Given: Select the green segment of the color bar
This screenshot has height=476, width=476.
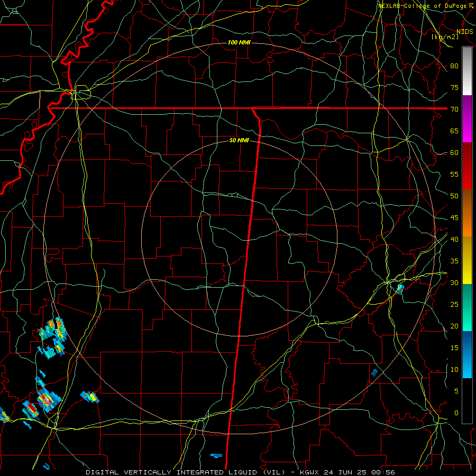Looking at the screenshot, I should (467, 307).
